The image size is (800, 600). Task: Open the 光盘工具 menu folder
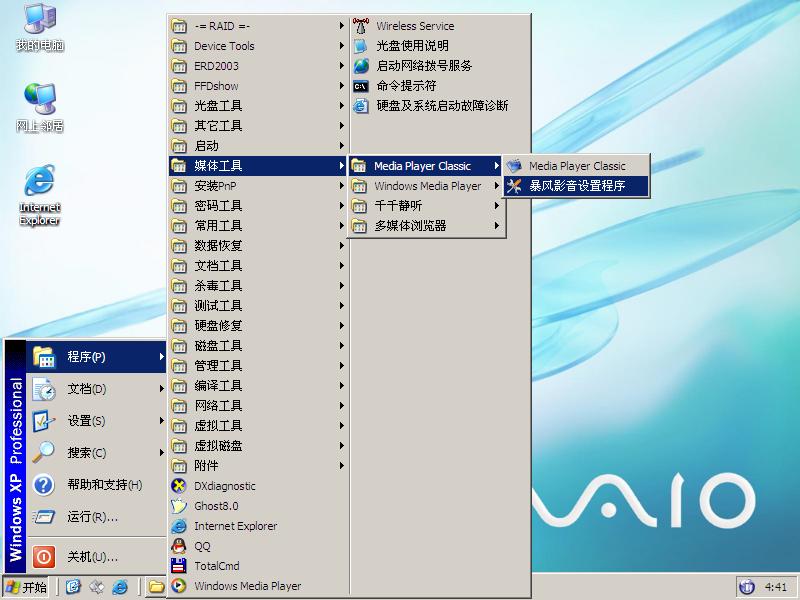(x=259, y=106)
